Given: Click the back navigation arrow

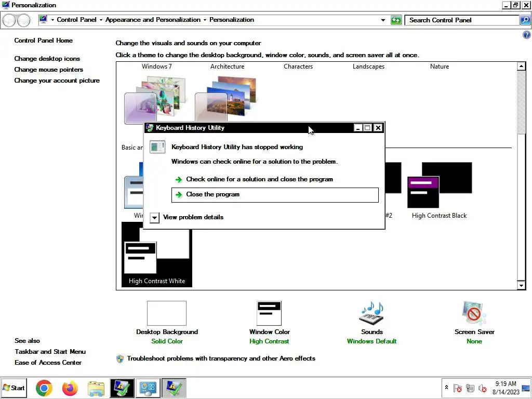Looking at the screenshot, I should tap(9, 21).
